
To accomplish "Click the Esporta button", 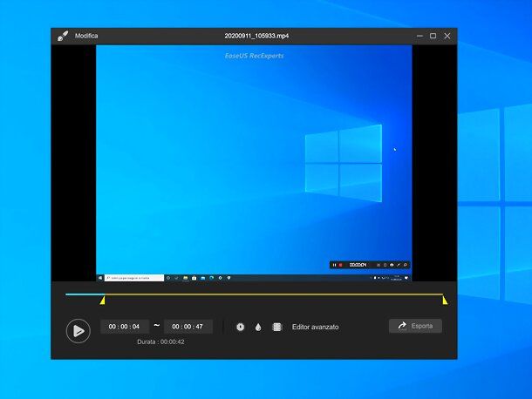I will [415, 326].
